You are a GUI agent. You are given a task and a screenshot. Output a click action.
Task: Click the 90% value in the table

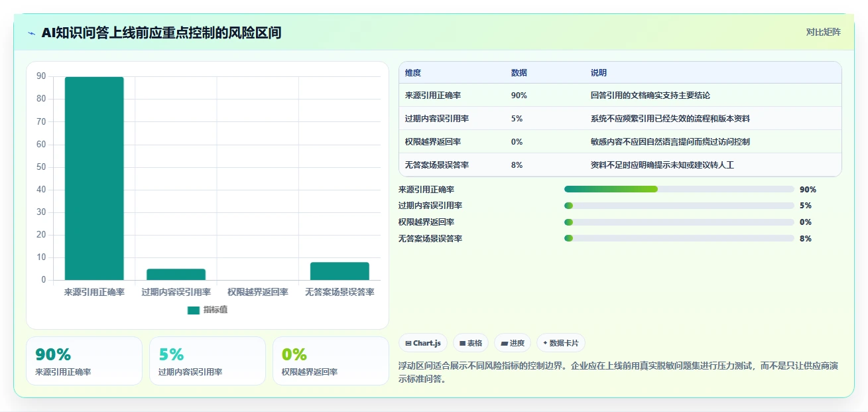coord(519,96)
